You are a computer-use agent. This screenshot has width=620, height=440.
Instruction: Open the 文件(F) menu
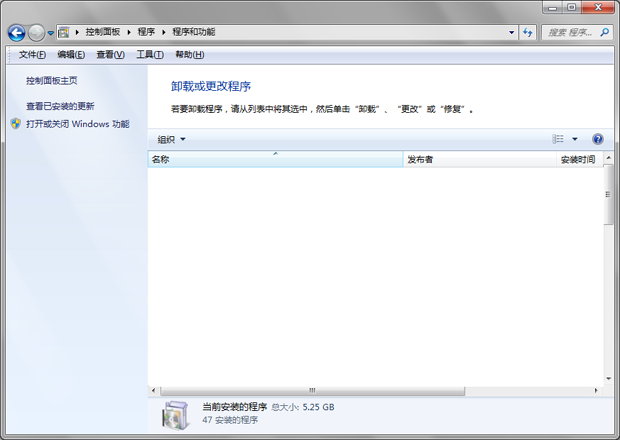(32, 54)
